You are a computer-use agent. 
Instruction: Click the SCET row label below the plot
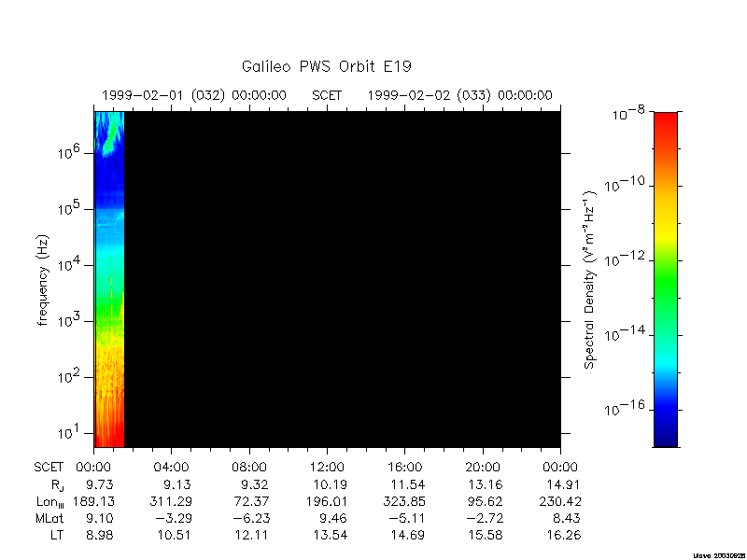(x=49, y=468)
